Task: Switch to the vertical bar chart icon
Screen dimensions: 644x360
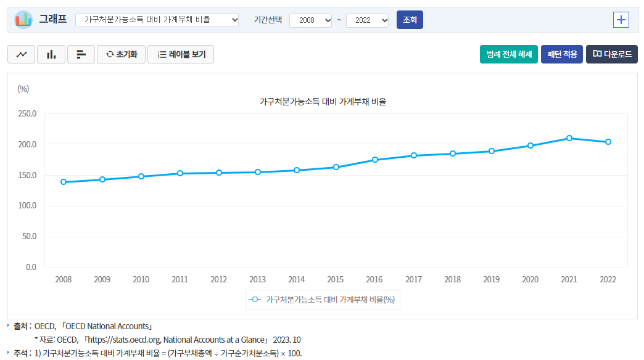Action: click(x=51, y=54)
